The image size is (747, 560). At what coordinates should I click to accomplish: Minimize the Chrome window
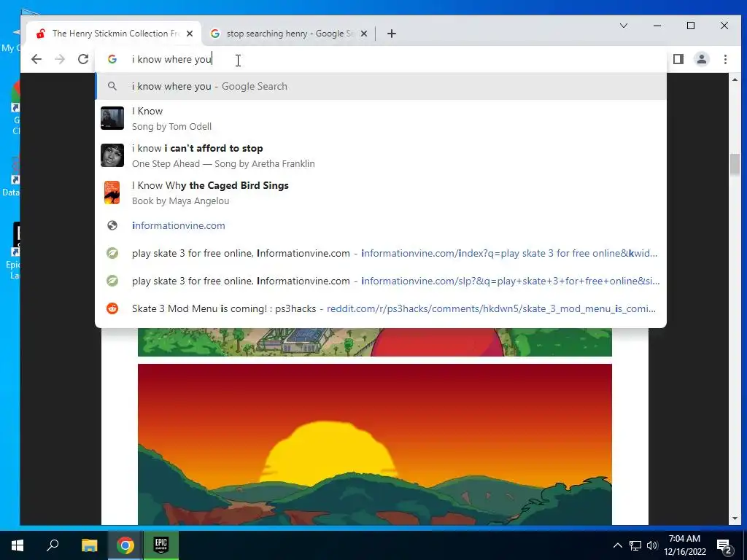pos(657,26)
